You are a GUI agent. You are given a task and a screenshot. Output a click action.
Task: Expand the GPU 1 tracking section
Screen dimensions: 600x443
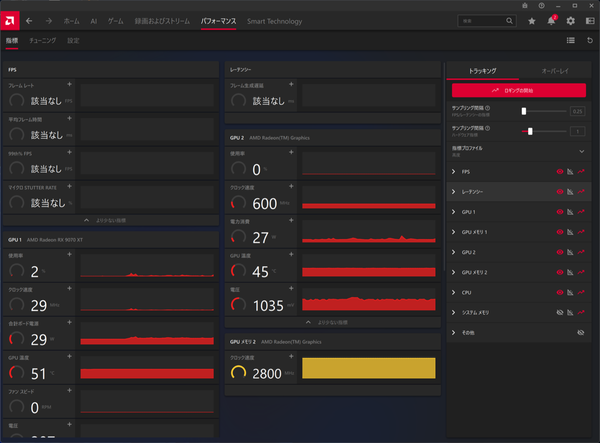coord(454,211)
